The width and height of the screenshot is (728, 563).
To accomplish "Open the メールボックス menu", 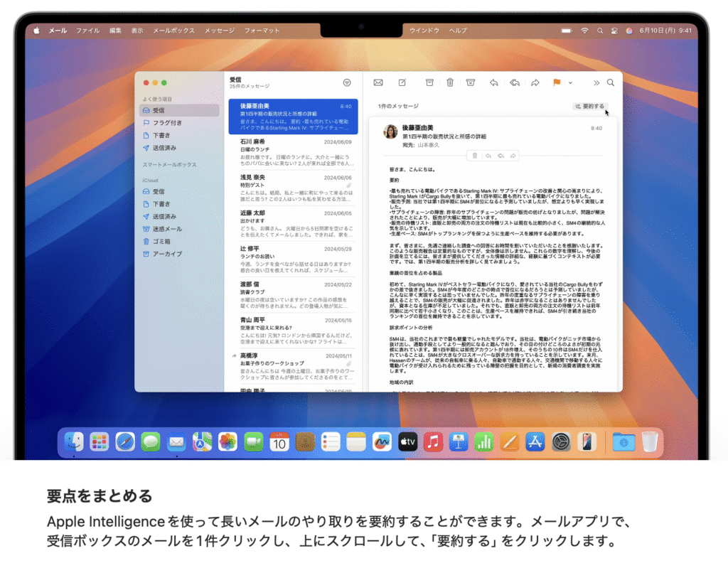I will (x=173, y=31).
